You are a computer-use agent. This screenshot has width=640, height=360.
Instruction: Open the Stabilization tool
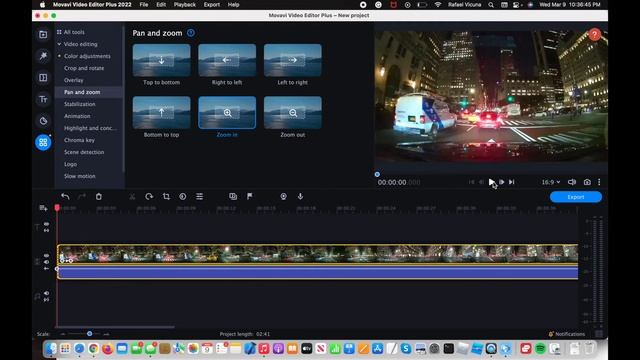80,104
